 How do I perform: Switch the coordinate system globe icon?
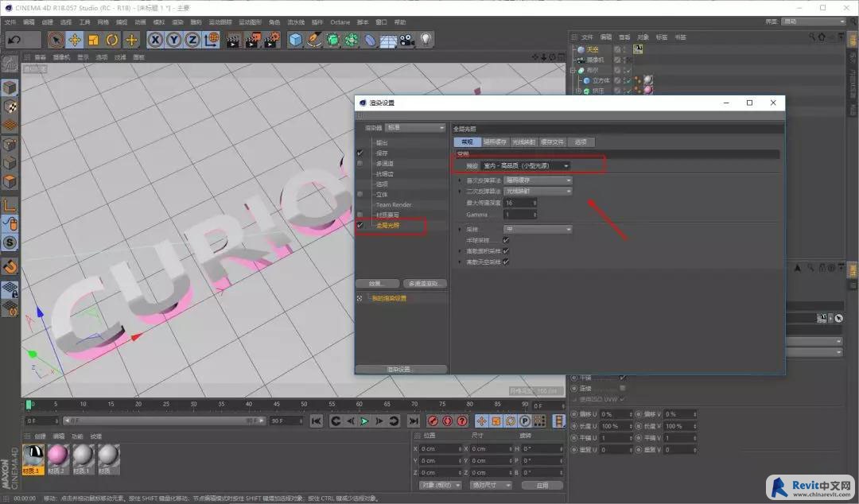click(212, 40)
